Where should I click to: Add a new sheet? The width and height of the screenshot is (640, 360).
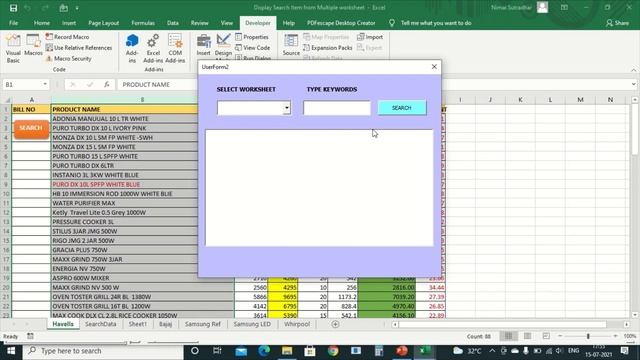[335, 324]
